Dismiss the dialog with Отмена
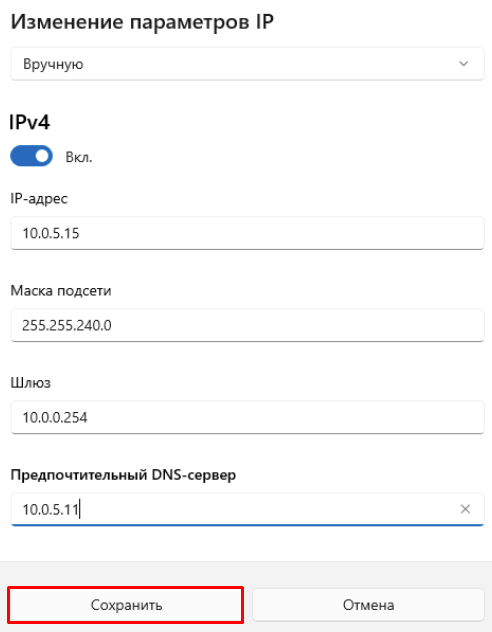492x632 pixels. [368, 605]
